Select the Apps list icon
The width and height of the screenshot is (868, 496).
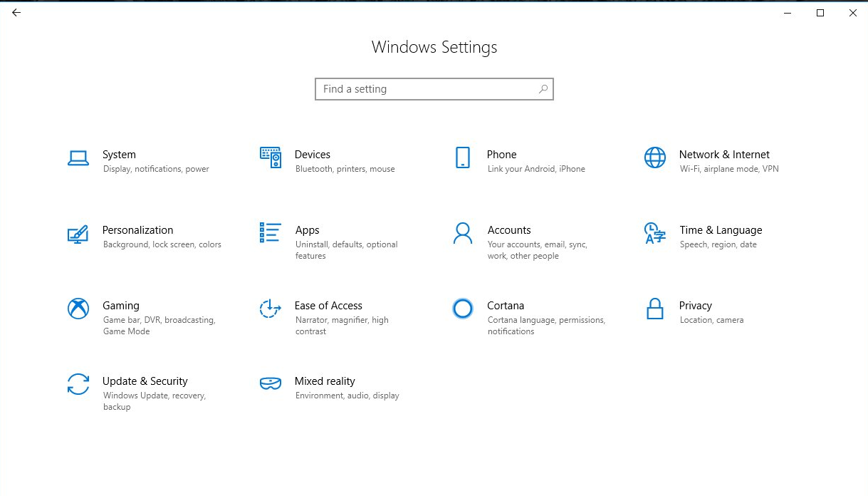point(271,232)
